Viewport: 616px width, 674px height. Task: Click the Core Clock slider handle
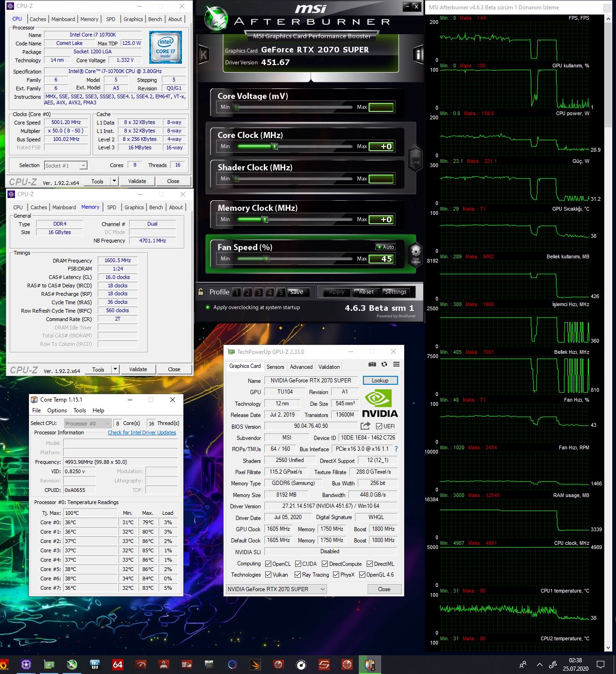tap(275, 147)
